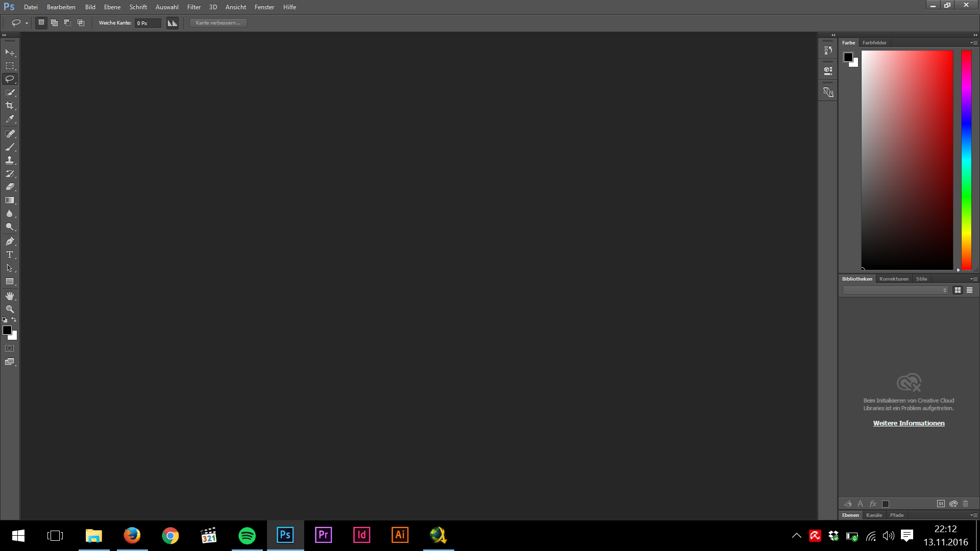This screenshot has width=980, height=551.
Task: Open the Lasso tool preset picker arrow
Action: pos(27,23)
